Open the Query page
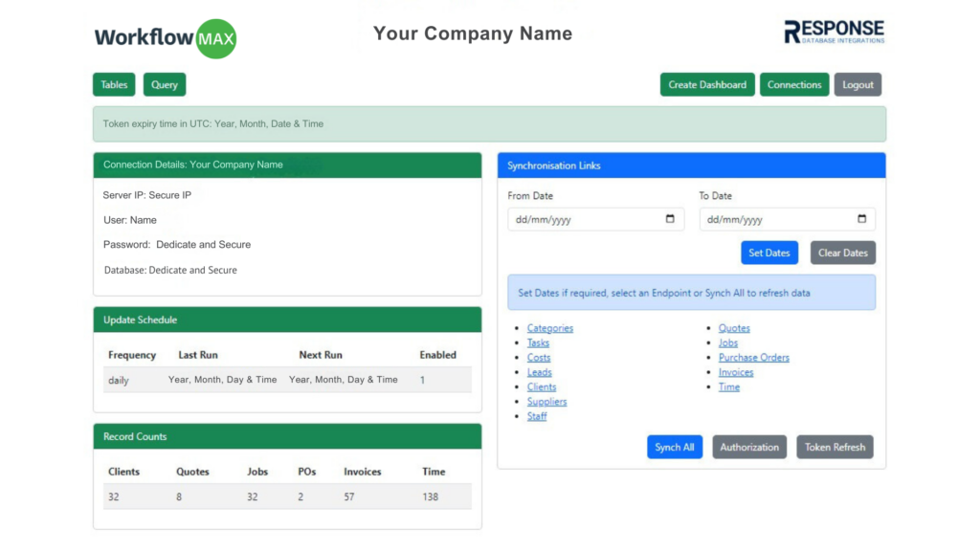 coord(165,85)
